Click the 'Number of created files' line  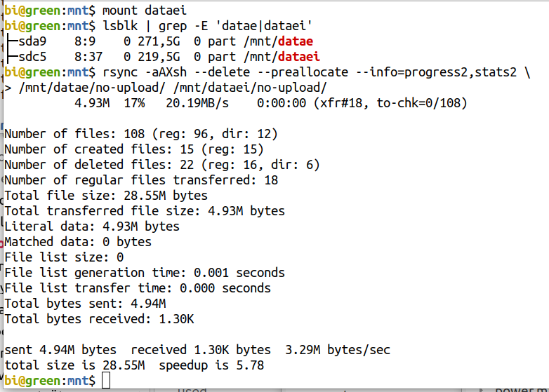[x=133, y=149]
